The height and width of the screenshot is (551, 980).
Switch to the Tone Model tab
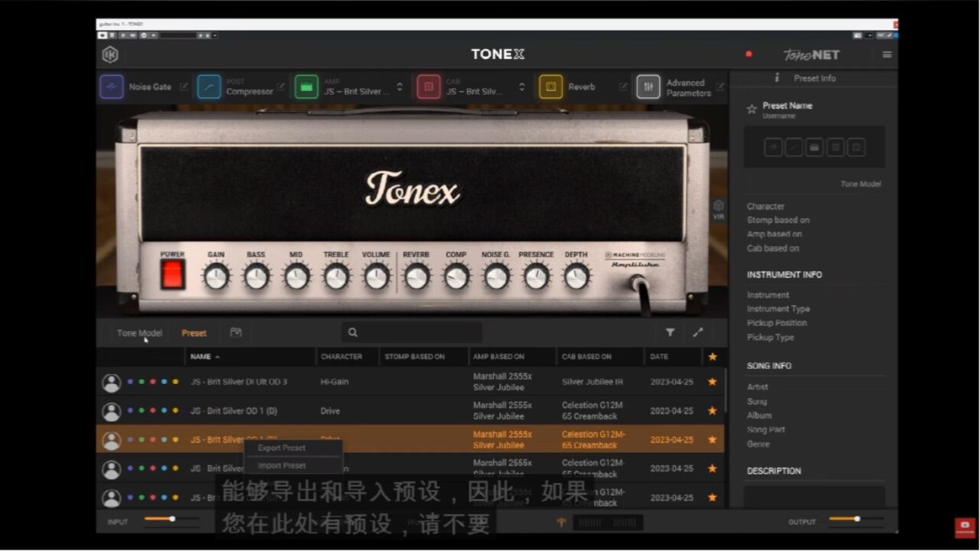(139, 333)
